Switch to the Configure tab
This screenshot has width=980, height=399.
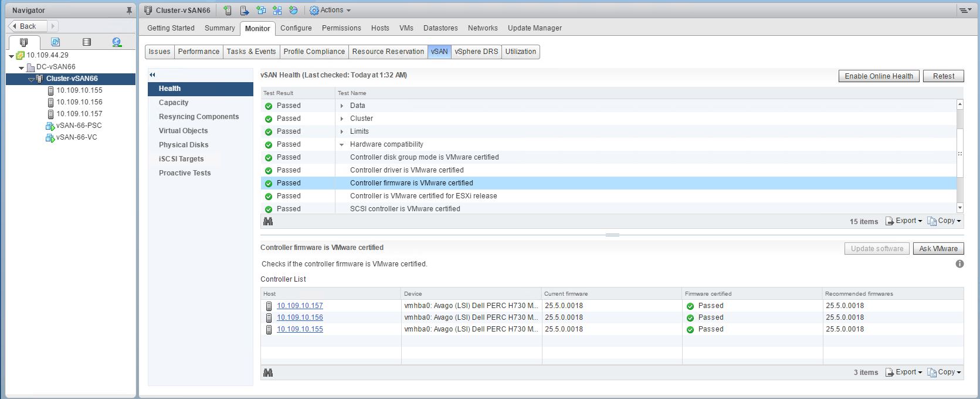pyautogui.click(x=296, y=28)
